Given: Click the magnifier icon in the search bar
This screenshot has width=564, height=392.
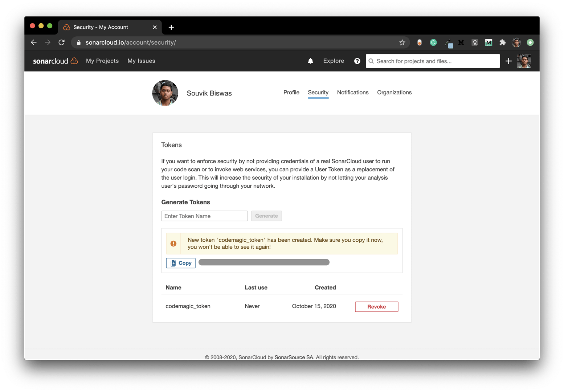Looking at the screenshot, I should point(371,61).
